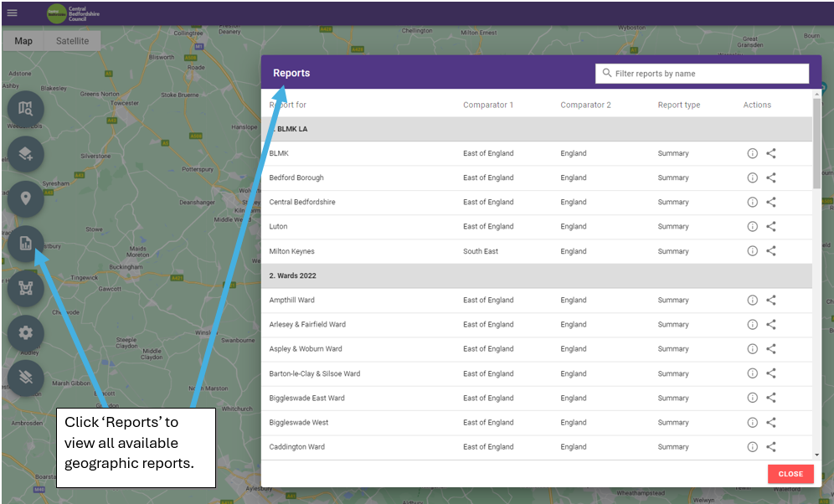
Task: Share the Barton-le-Clay & Silsoe Ward report
Action: [x=770, y=373]
